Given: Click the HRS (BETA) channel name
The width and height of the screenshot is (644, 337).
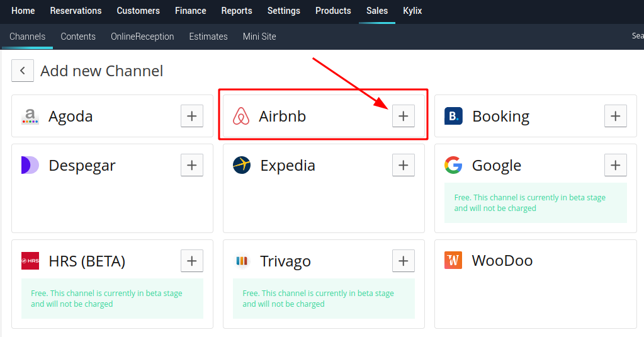Looking at the screenshot, I should (87, 261).
